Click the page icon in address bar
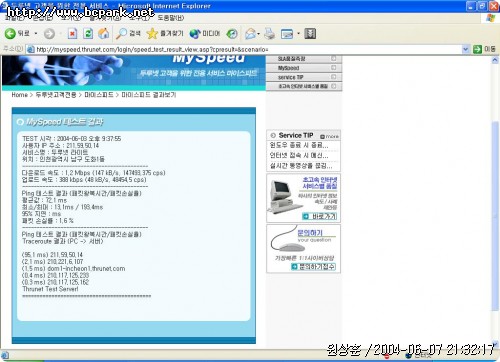Viewport: 500px width, 362px height. pos(31,49)
